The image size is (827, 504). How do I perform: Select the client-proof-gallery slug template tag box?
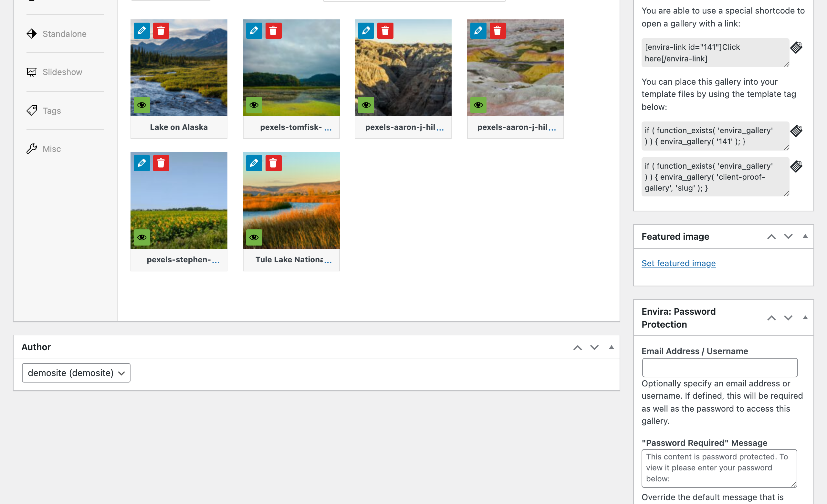pos(715,177)
